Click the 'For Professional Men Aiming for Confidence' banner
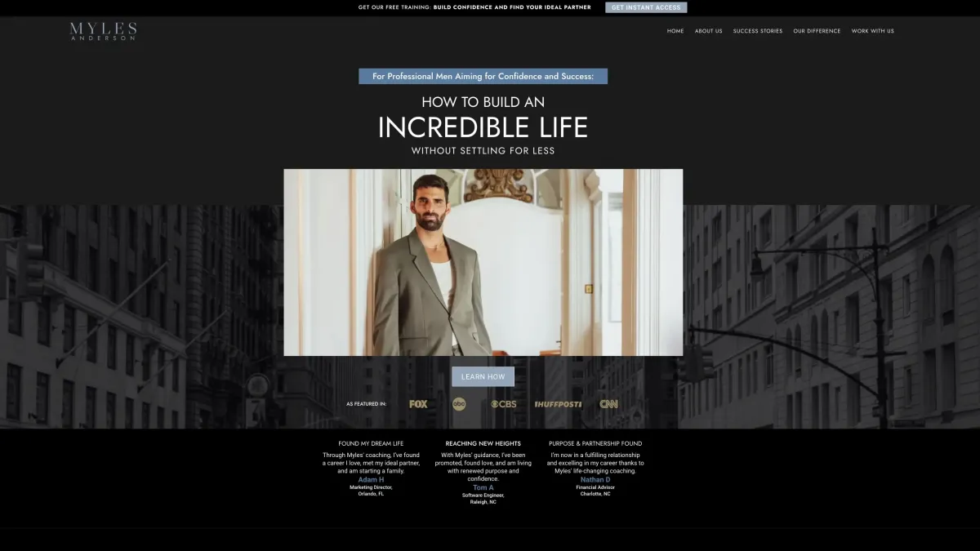 (483, 76)
